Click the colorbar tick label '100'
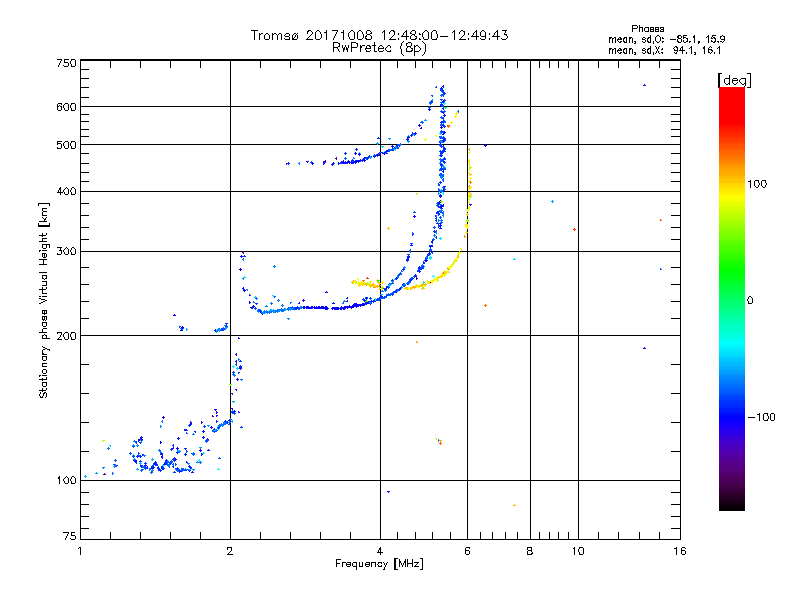This screenshot has height=600, width=800. [757, 184]
